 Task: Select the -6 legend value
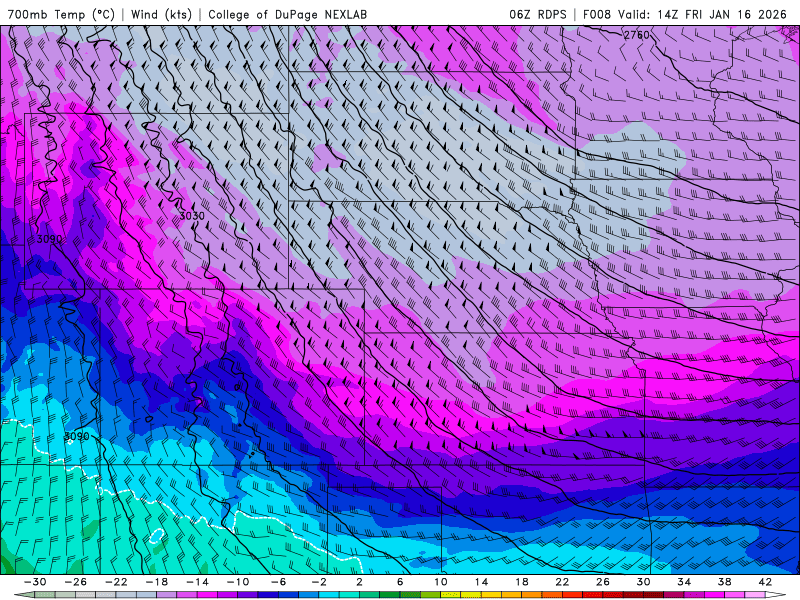[x=278, y=582]
